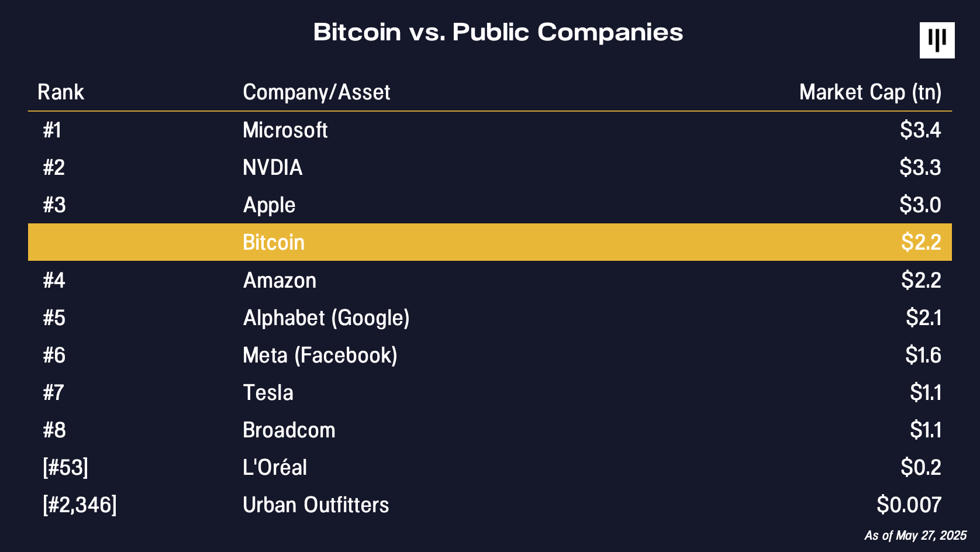980x552 pixels.
Task: Select the Microsoft company name
Action: click(285, 130)
